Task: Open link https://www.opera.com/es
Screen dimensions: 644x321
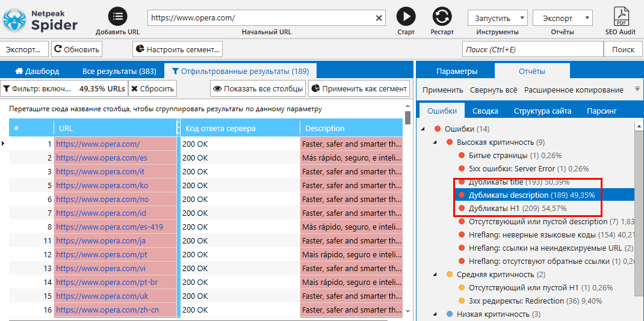Action: 102,158
